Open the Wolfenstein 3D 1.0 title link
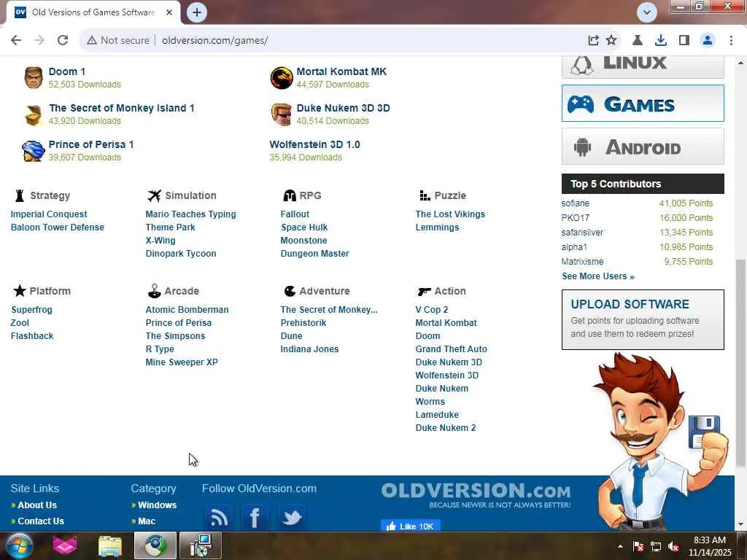This screenshot has height=560, width=747. click(314, 144)
